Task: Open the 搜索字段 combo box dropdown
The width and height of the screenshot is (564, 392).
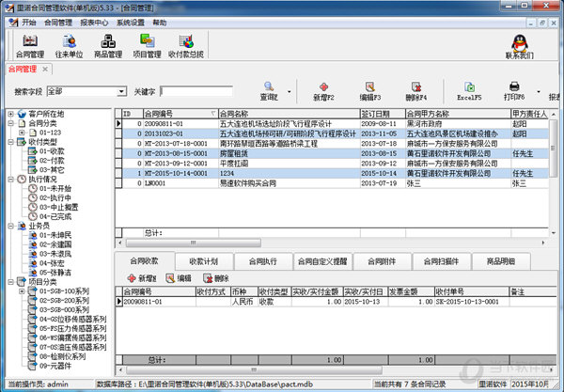Action: pos(122,91)
